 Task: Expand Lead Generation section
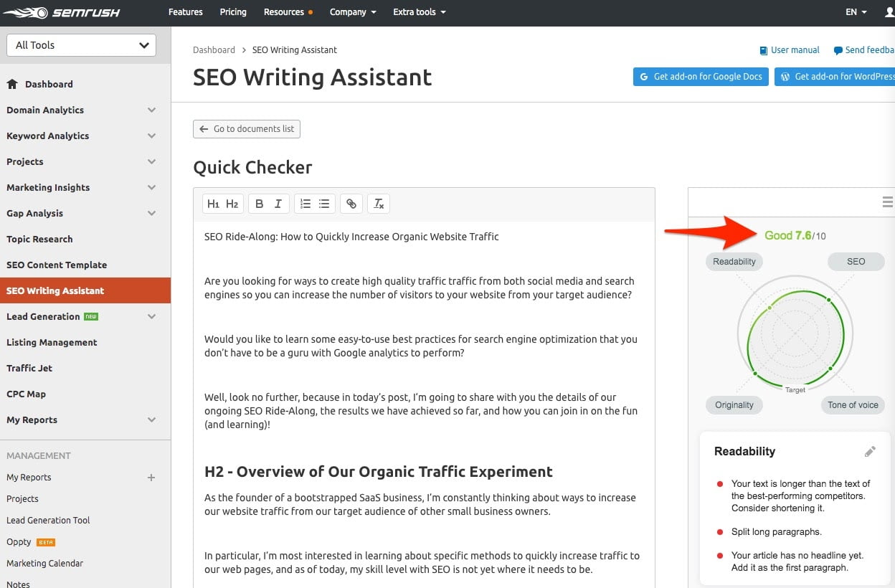pos(151,316)
